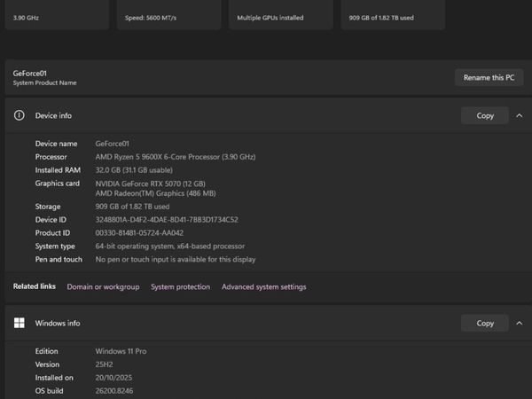Click the Windows info section title
532x399 pixels.
point(58,323)
